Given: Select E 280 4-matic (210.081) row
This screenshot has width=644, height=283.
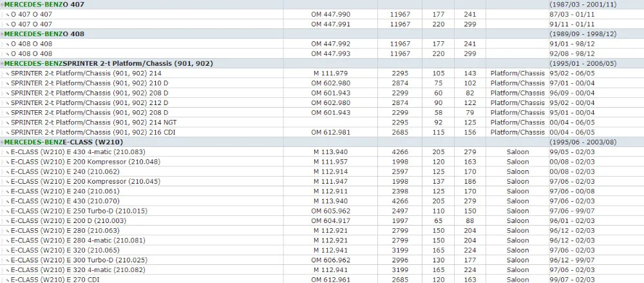Looking at the screenshot, I should pos(322,240).
